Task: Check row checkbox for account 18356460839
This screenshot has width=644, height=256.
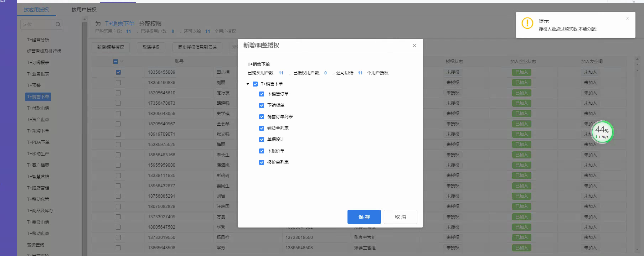Action: pyautogui.click(x=118, y=83)
